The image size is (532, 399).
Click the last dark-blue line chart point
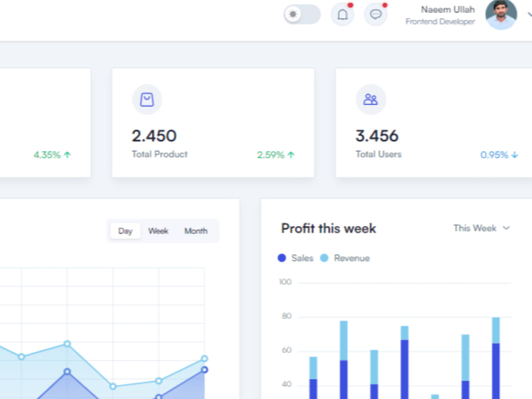(x=204, y=370)
